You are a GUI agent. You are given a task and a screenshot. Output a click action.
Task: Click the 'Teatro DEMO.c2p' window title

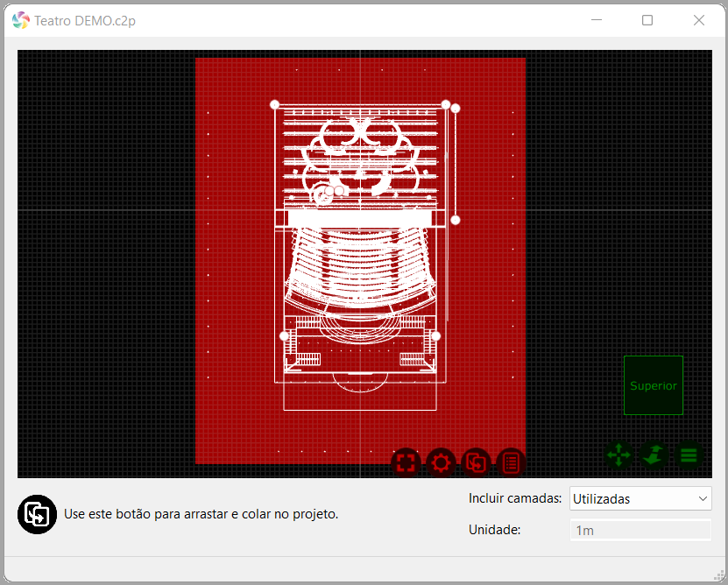tap(85, 21)
